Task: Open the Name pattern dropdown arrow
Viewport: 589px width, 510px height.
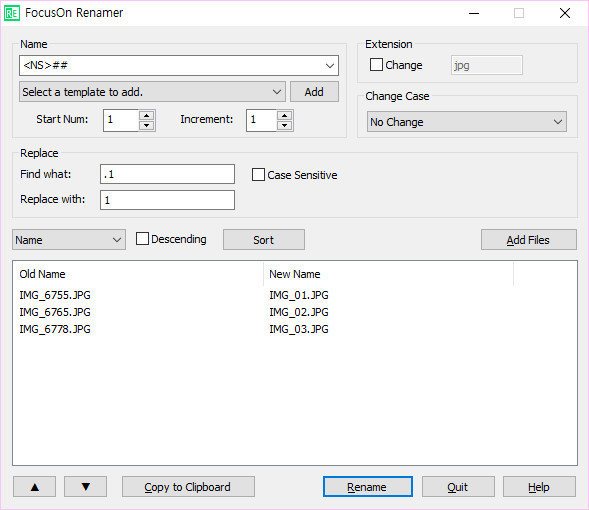Action: (x=330, y=66)
